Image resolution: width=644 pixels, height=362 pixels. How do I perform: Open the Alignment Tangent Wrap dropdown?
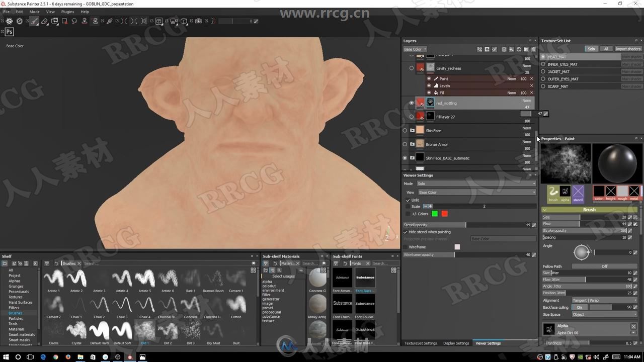click(x=605, y=300)
